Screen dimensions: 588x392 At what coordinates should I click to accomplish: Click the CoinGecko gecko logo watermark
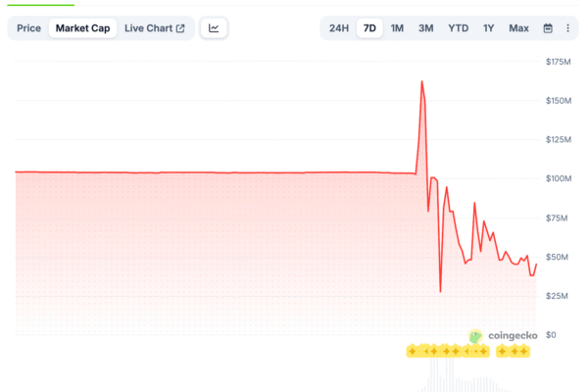coord(475,336)
